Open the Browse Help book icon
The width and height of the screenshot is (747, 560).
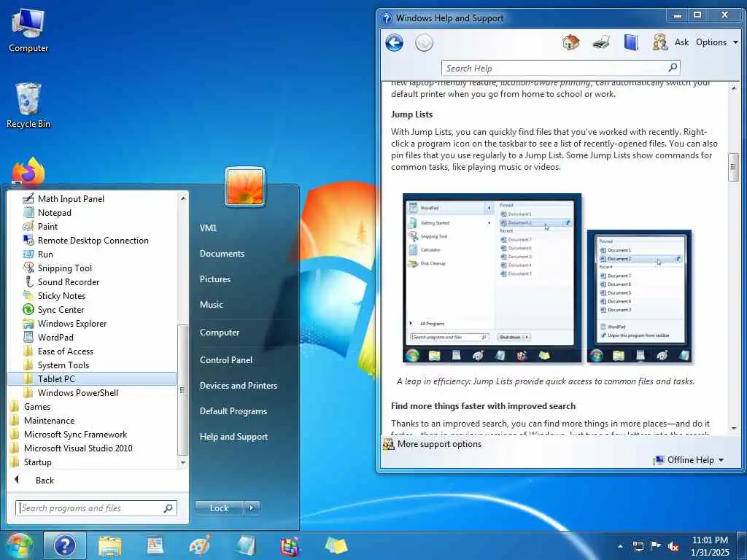631,42
